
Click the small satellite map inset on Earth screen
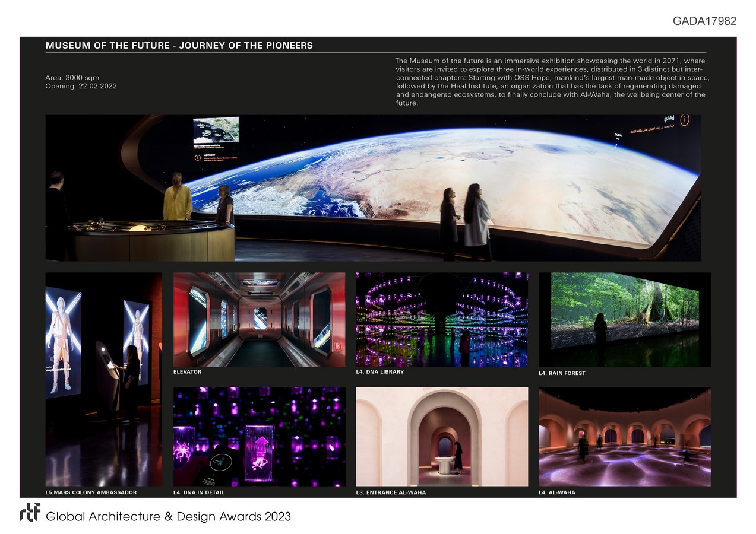216,129
